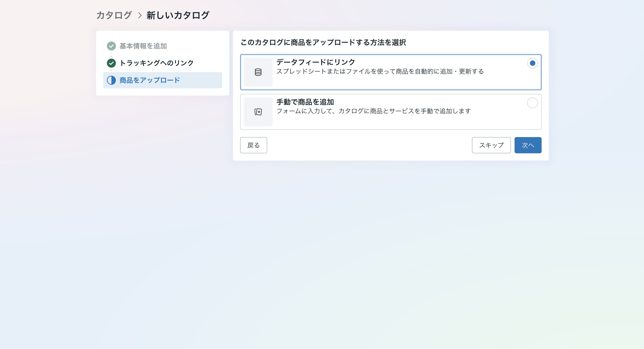Click the half-filled circle progress icon
The image size is (644, 349).
[x=111, y=80]
